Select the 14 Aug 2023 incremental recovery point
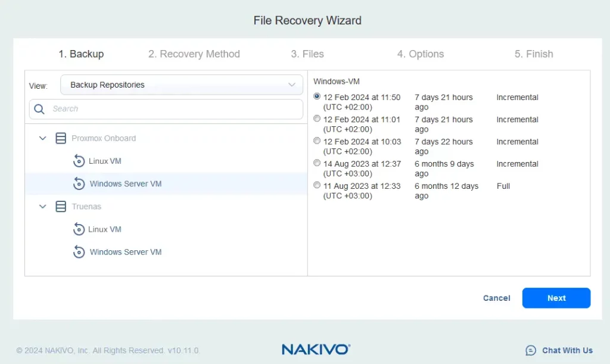The height and width of the screenshot is (364, 610). [316, 162]
